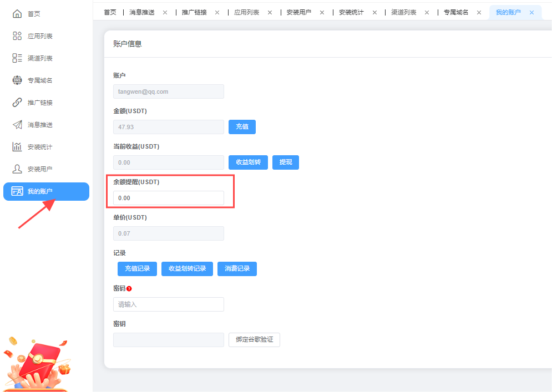Screen dimensions: 552x392
Task: Click the home icon in sidebar
Action: click(17, 14)
